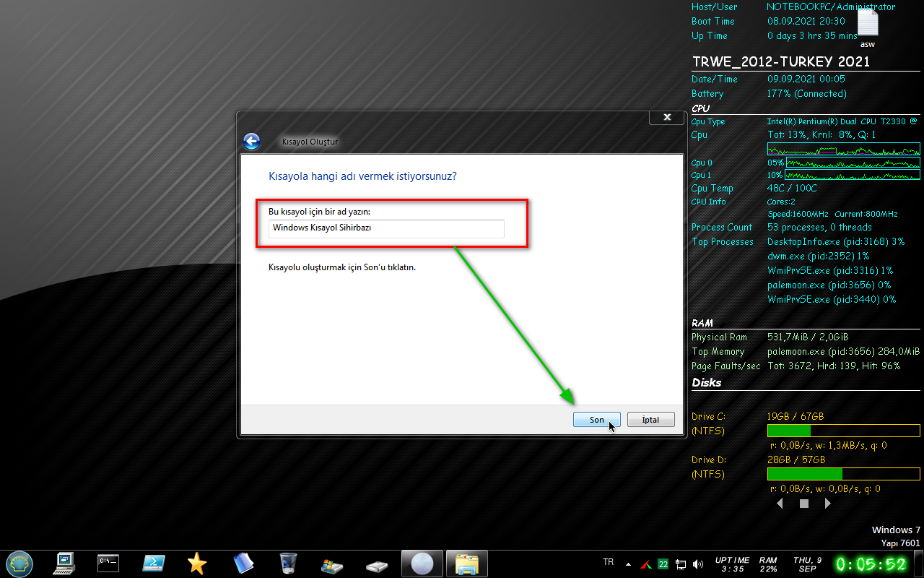
Task: Click the 'NOTEBOOKPC/Administrator' host value
Action: coord(831,7)
